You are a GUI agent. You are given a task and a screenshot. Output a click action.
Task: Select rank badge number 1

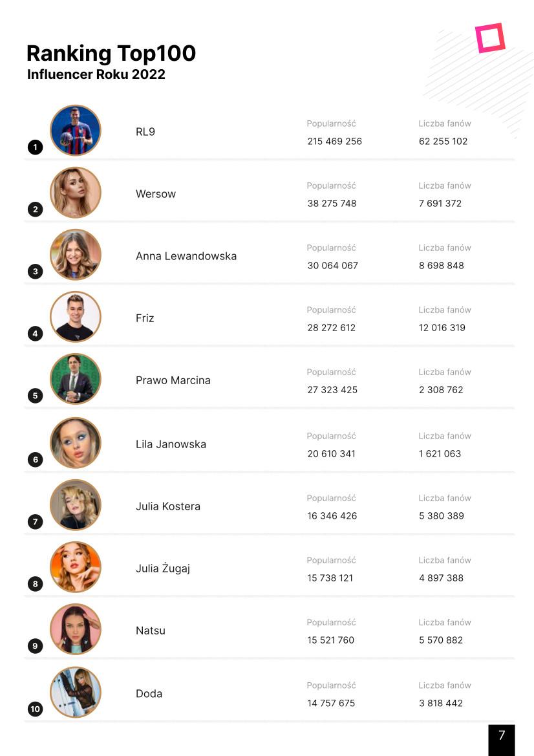click(35, 147)
